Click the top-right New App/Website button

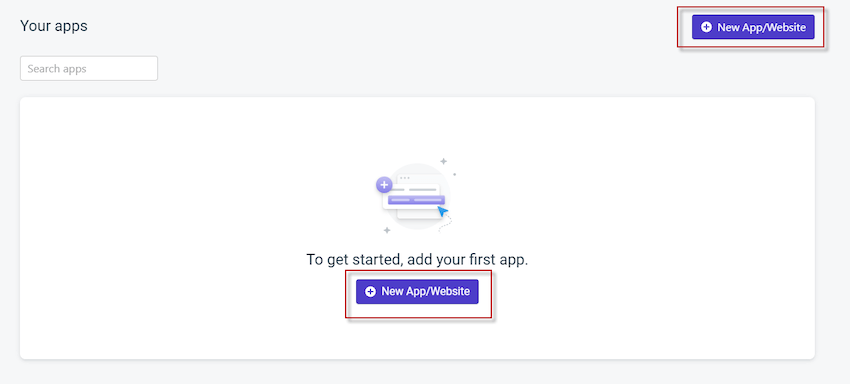point(753,27)
